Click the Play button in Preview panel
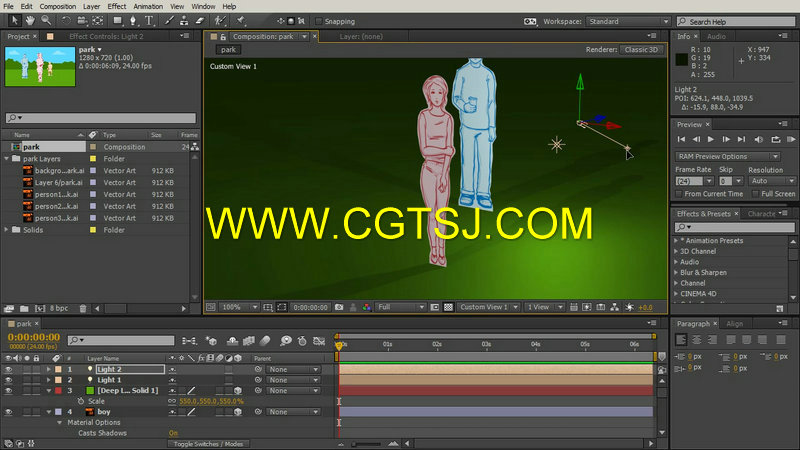This screenshot has width=800, height=450. tap(711, 139)
